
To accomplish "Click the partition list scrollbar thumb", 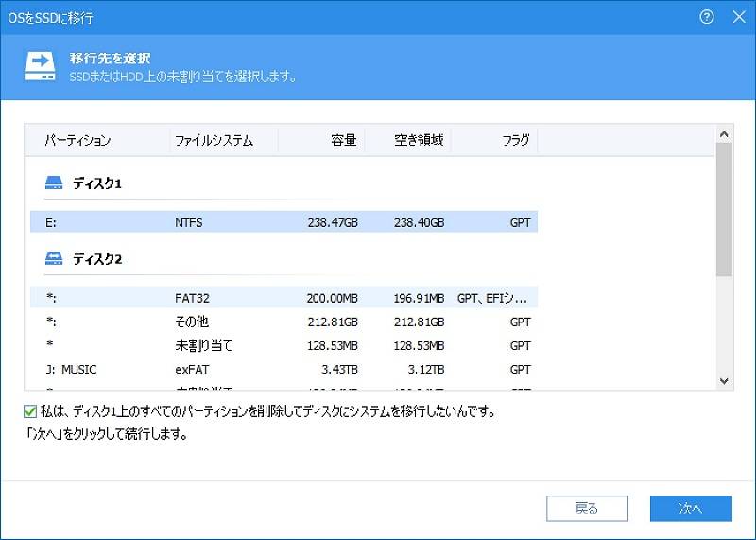I will [724, 209].
